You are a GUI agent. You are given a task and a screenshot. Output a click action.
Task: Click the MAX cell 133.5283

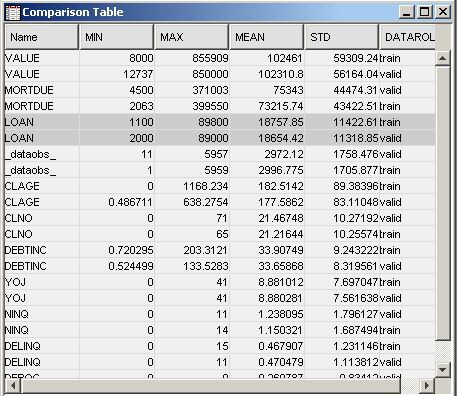[192, 266]
